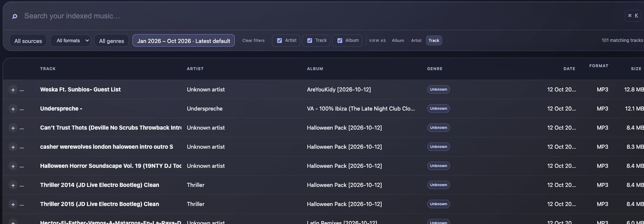Open the All genres filter
The height and width of the screenshot is (224, 644).
coord(112,41)
